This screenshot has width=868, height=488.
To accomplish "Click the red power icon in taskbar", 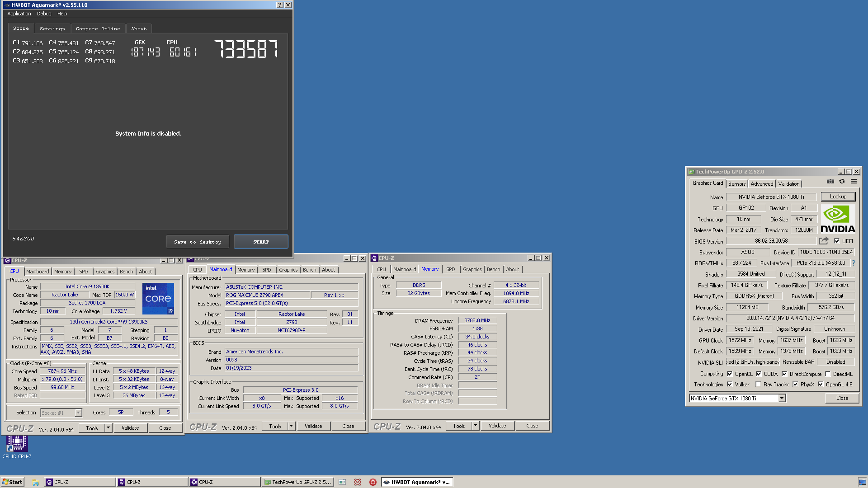I will click(373, 482).
